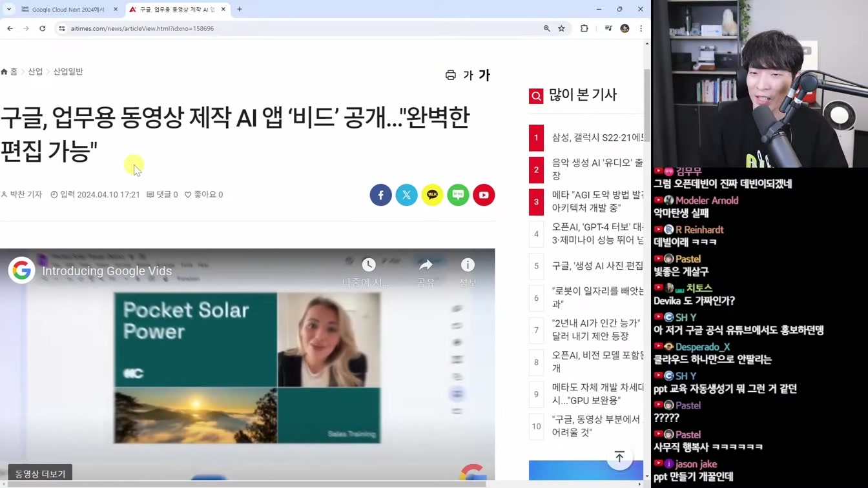The image size is (868, 488).
Task: Click the blue banner below ranked articles
Action: (x=586, y=471)
